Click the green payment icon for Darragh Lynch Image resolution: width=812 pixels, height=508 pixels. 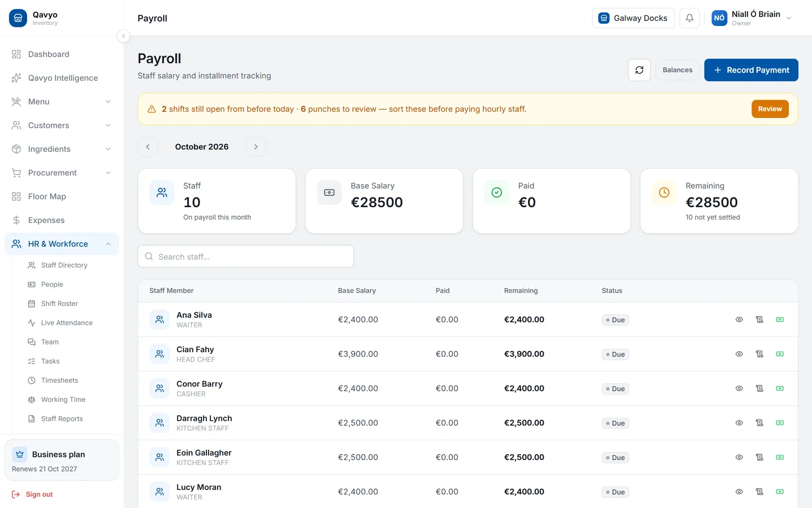(780, 423)
